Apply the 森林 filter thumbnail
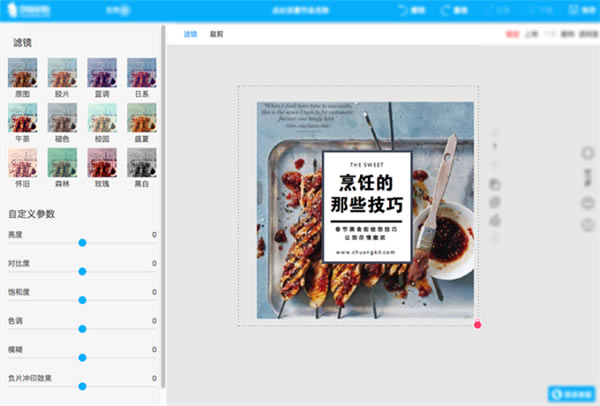 (x=62, y=163)
